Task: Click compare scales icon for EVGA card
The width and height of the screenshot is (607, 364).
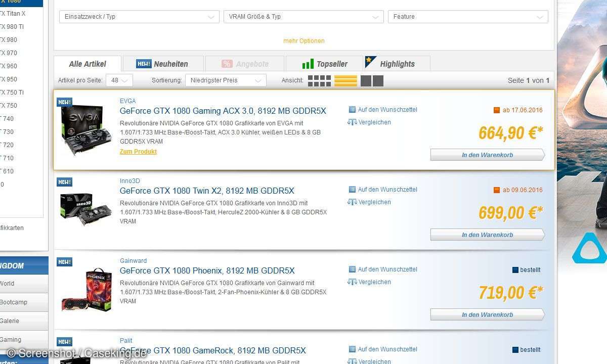Action: [x=352, y=122]
